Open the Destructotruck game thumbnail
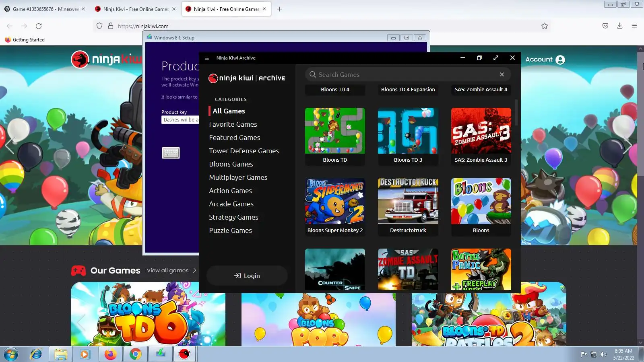 [408, 201]
